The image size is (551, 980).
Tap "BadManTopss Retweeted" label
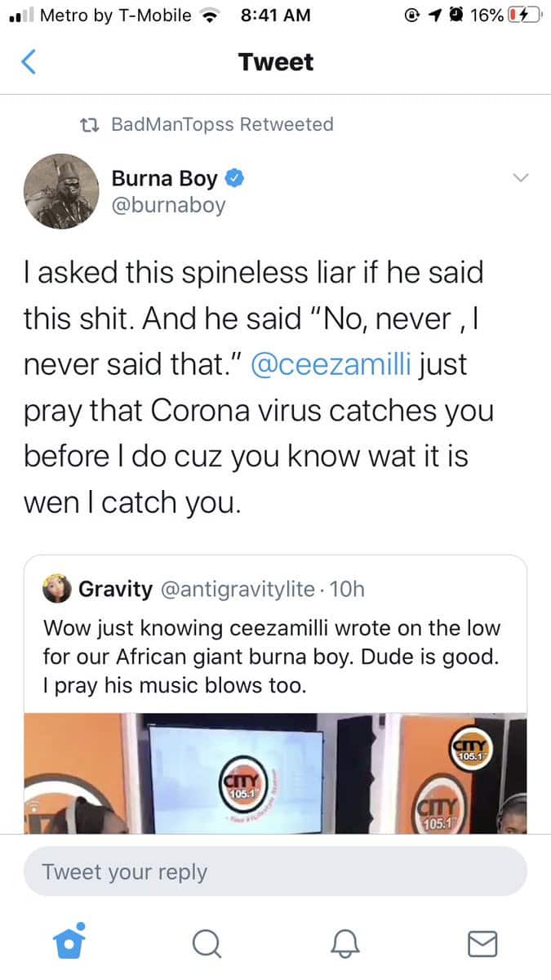(x=222, y=125)
